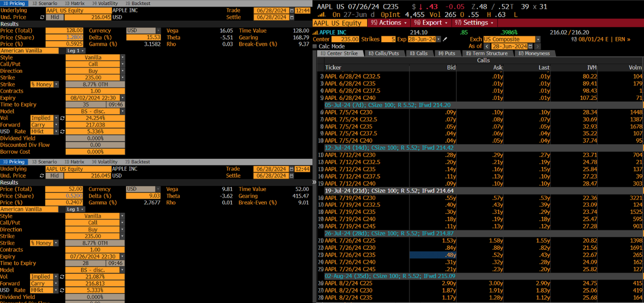Open the Actions menu
This screenshot has height=303, width=644.
389,23
